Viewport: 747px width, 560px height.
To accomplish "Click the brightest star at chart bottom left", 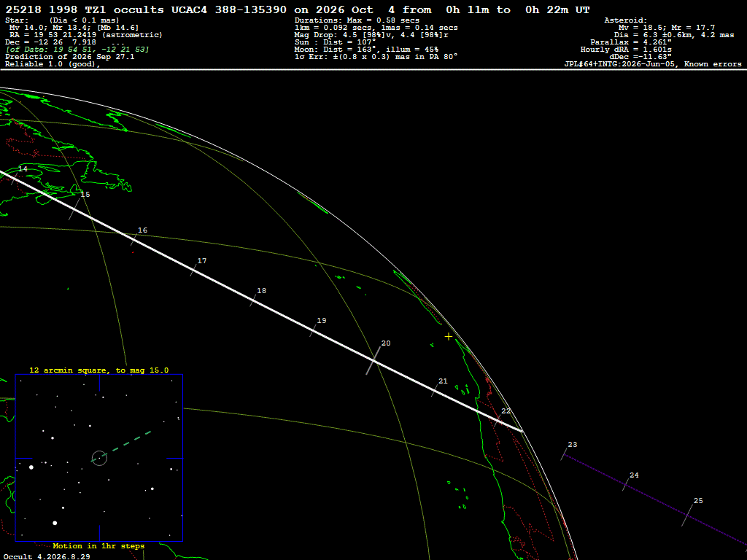I will (x=55, y=523).
